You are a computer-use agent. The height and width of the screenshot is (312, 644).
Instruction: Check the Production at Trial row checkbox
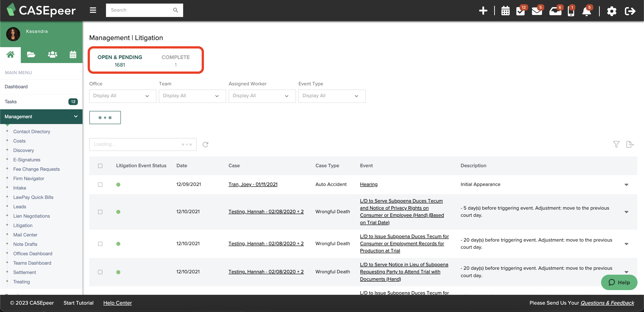[x=100, y=244]
